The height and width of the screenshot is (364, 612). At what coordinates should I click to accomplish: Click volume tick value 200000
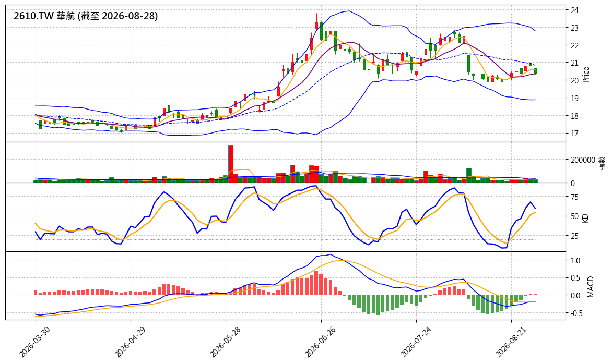pyautogui.click(x=583, y=160)
